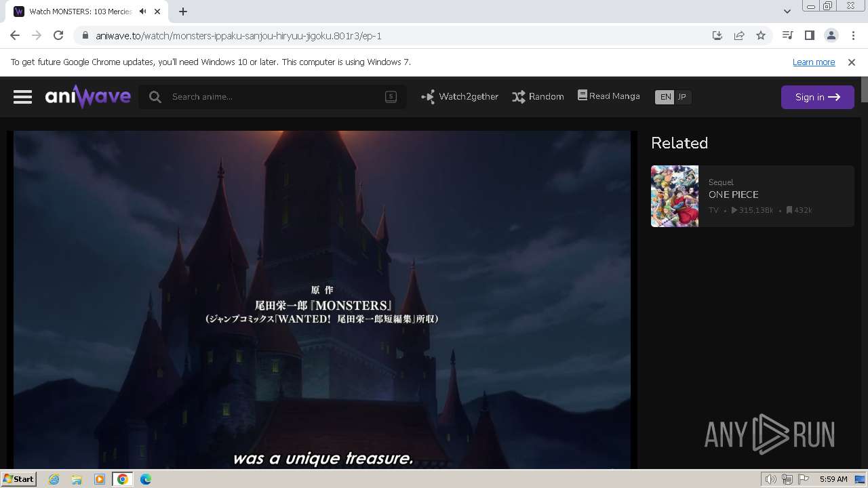868x488 pixels.
Task: Click the Sign in button
Action: (x=817, y=97)
